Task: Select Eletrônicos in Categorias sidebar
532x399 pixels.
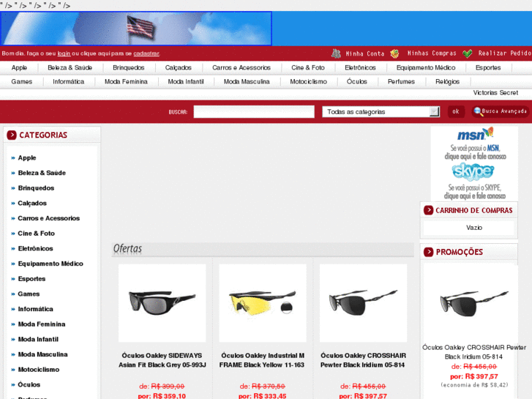Action: pos(36,249)
